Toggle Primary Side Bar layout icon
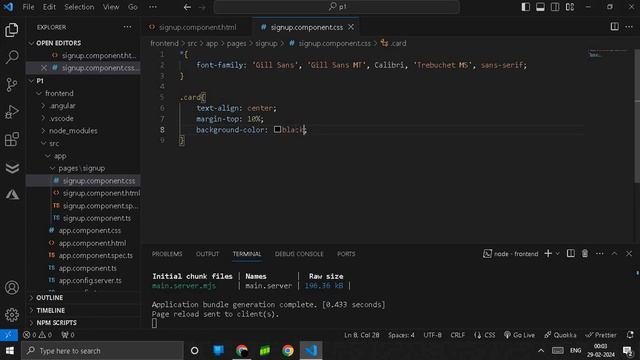 click(526, 7)
